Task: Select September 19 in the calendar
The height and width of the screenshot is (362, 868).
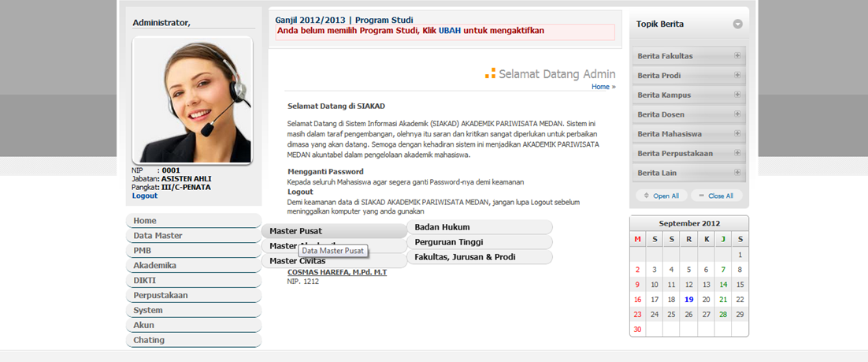Action: coord(688,300)
